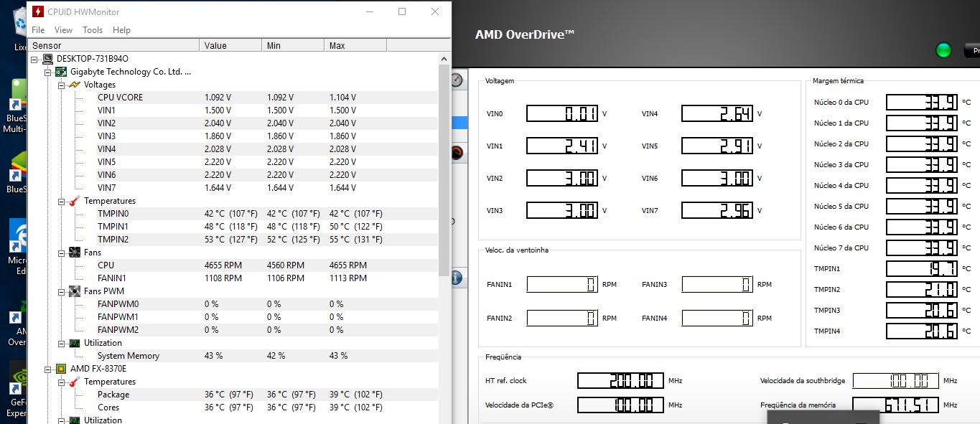
Task: Click the Value column header
Action: click(230, 45)
